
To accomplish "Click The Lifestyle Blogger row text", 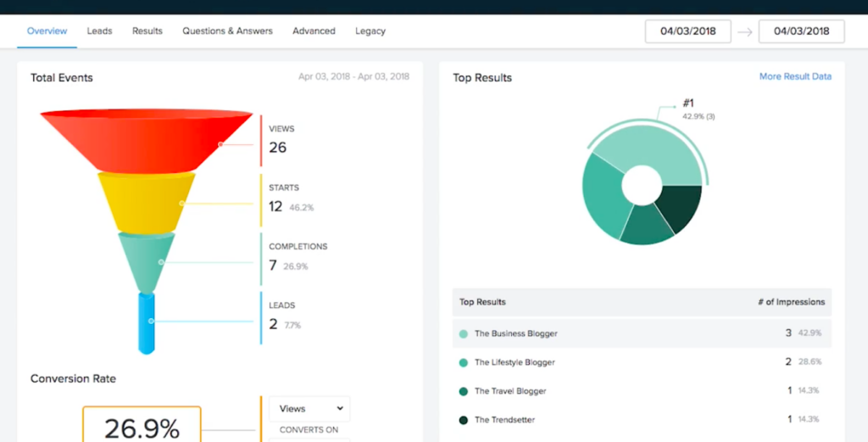I will click(x=515, y=363).
